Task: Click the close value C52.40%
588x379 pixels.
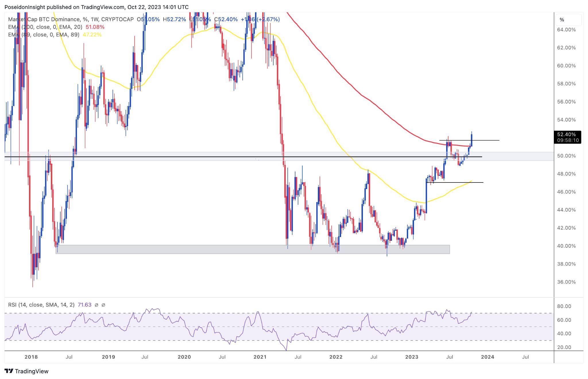Action: 226,19
